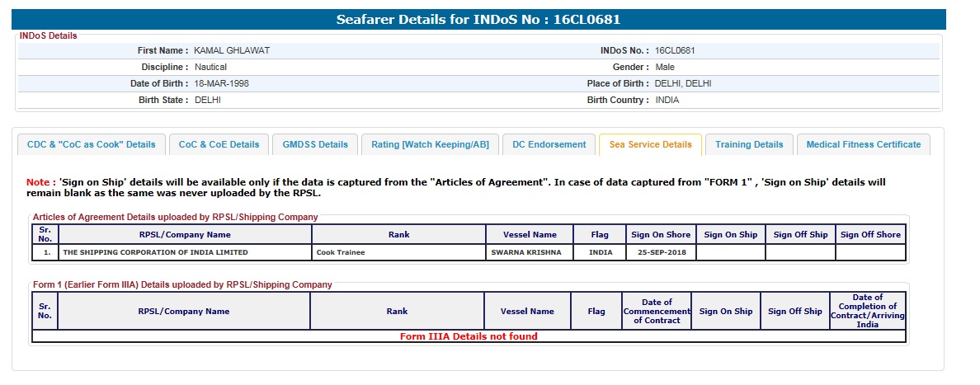Click INDoS No. value 16CL0681
Screen dimensions: 980x385
(675, 50)
